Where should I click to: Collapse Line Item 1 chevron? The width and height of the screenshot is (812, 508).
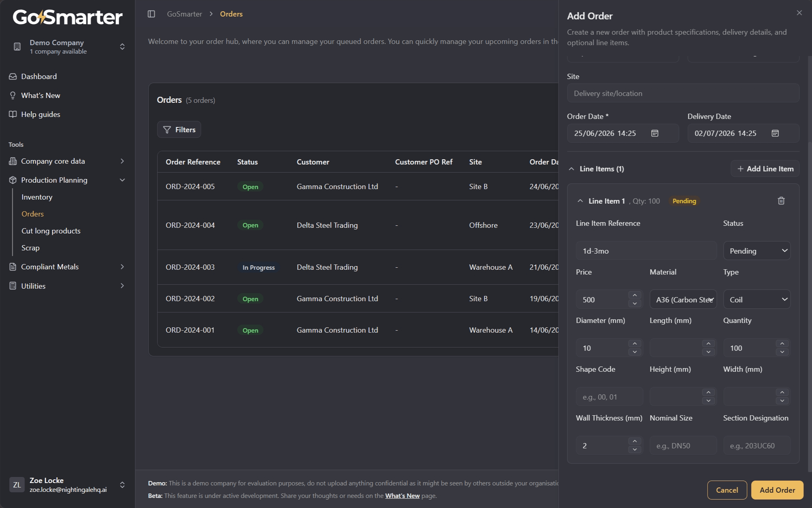pos(580,201)
